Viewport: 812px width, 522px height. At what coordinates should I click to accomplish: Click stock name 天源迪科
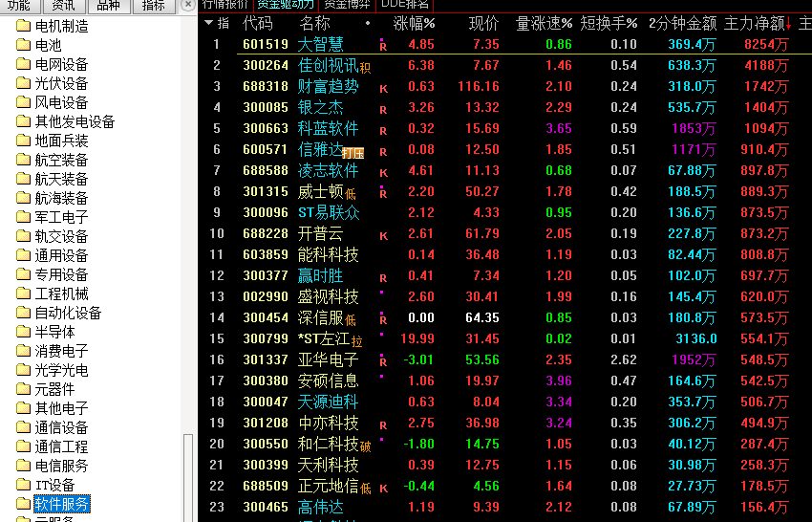328,402
